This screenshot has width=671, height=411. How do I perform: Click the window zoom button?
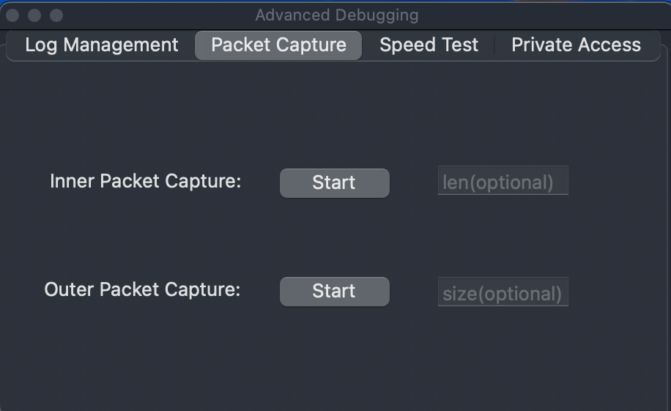point(56,15)
